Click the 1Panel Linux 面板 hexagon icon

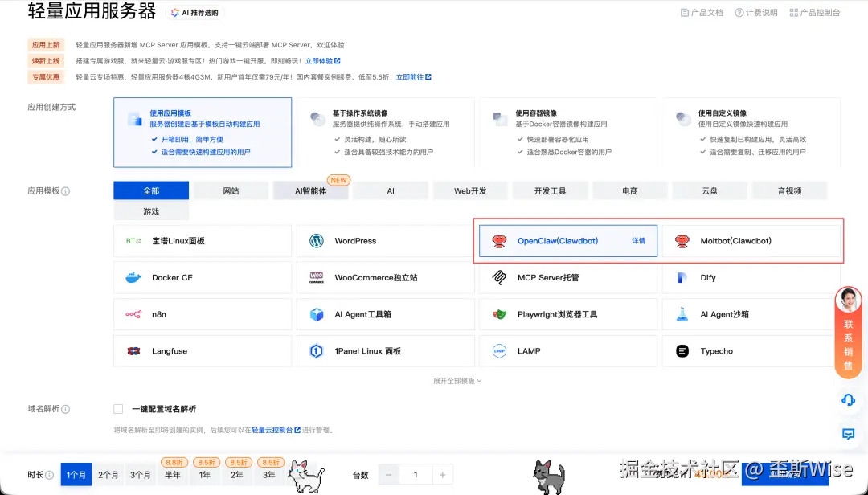(316, 351)
